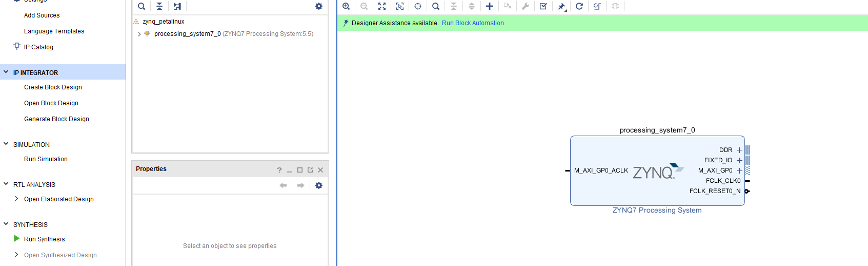This screenshot has height=266, width=868.
Task: Expand Open Elaborated Design
Action: tap(16, 199)
